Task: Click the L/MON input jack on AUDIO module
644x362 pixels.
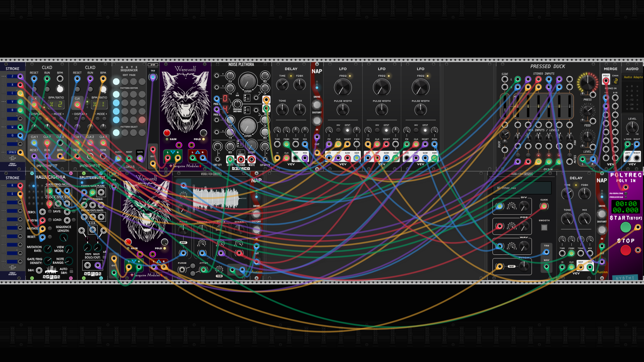Action: coord(627,144)
